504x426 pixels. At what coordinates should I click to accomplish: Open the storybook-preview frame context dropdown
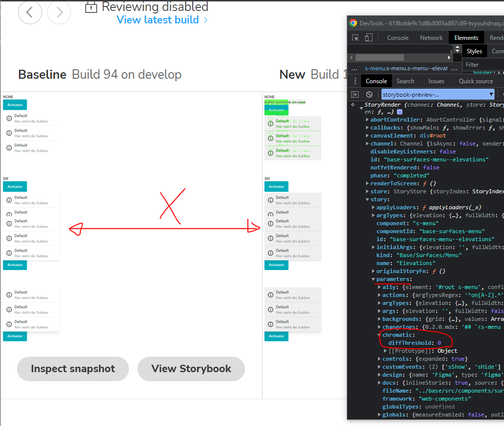tap(437, 94)
